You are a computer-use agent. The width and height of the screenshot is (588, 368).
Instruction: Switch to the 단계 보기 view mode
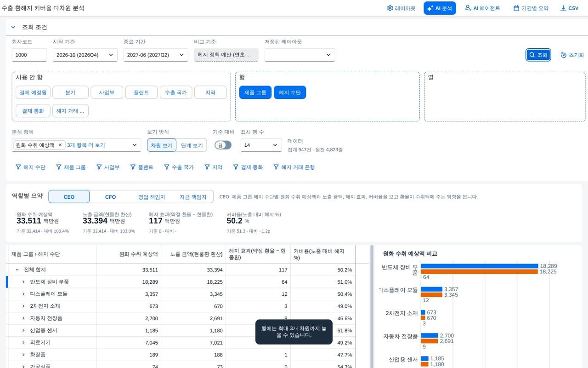tap(192, 145)
